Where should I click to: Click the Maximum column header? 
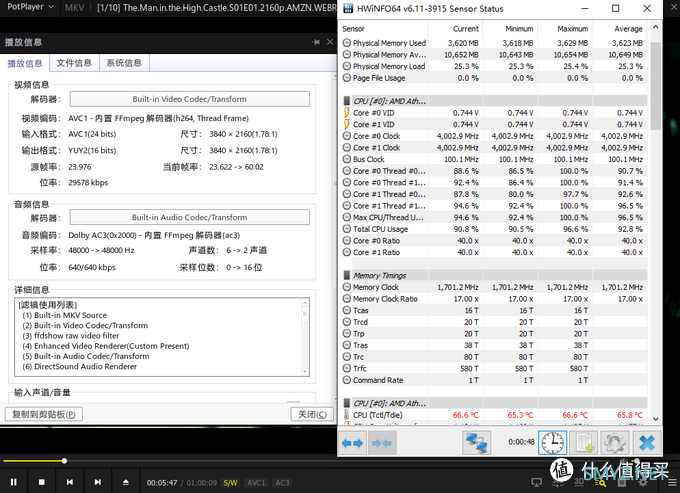(x=565, y=29)
